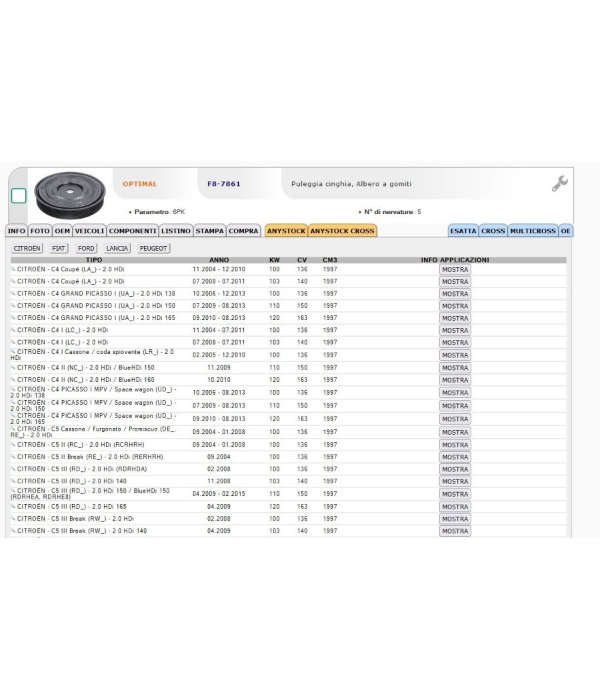The height and width of the screenshot is (700, 600).
Task: Filter vehicles by PEUGEOT brand
Action: point(153,248)
